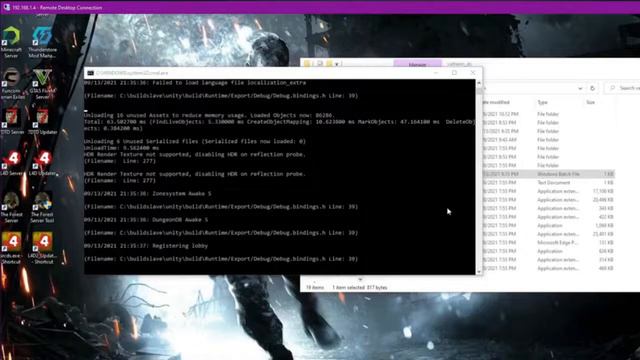Expand the Explorer address bar history dropdown
Viewport: 640px width, 360px height.
580,88
